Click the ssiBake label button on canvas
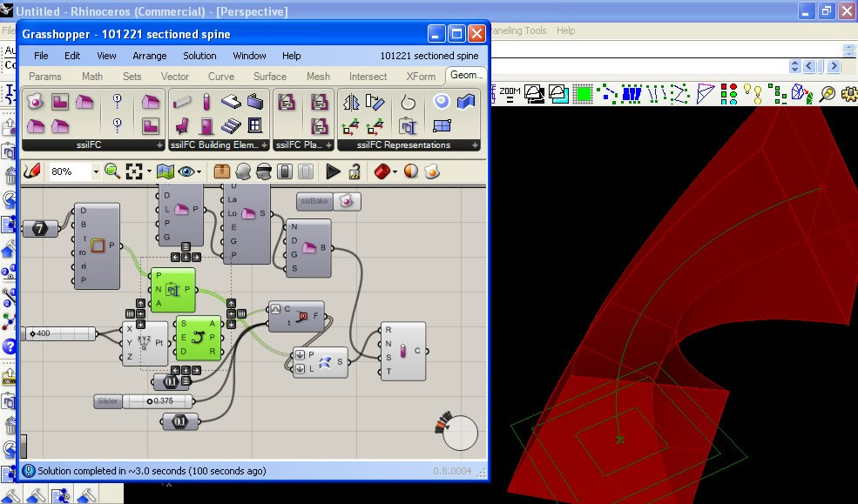The height and width of the screenshot is (504, 858). pyautogui.click(x=314, y=202)
